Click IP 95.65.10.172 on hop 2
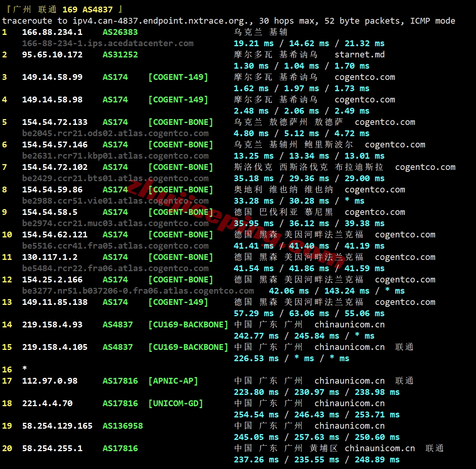The image size is (476, 469). [x=52, y=55]
